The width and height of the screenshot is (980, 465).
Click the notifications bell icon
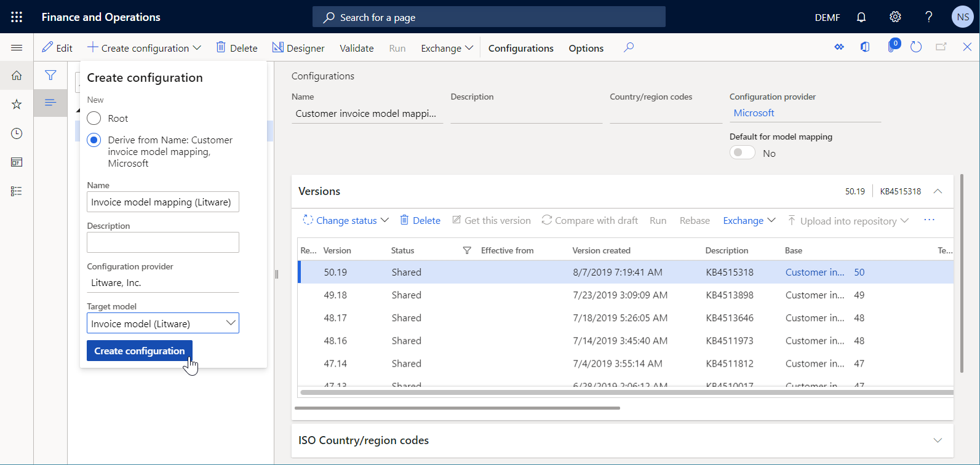[861, 17]
